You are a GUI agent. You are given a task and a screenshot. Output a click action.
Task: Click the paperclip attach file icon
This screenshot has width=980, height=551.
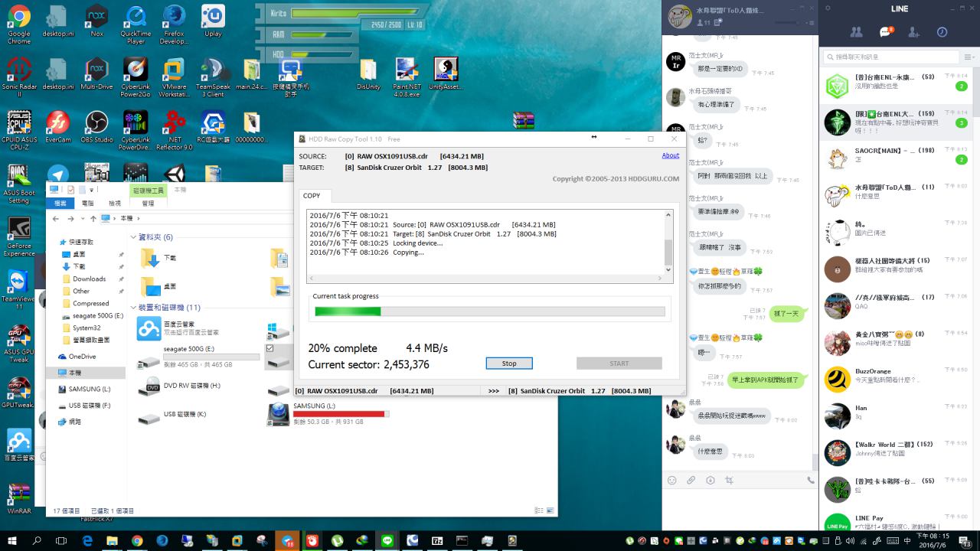(691, 481)
